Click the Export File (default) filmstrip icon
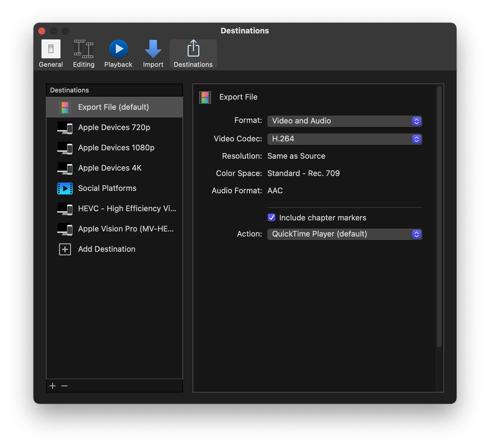 [65, 107]
